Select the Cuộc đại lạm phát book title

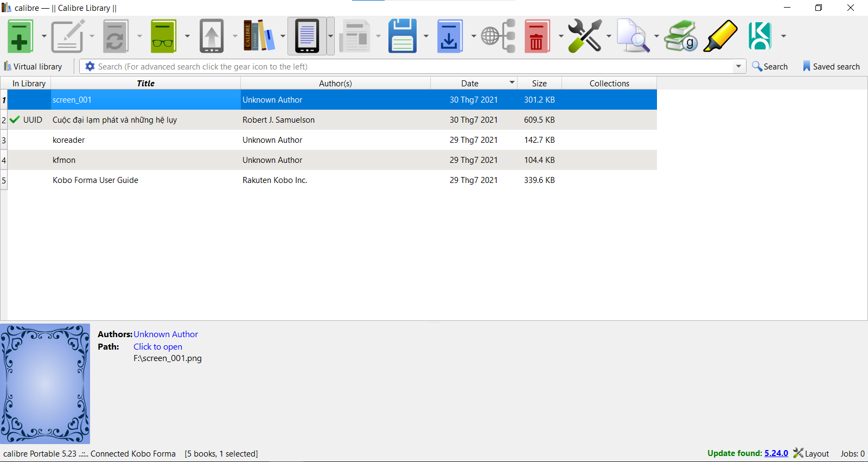point(114,120)
